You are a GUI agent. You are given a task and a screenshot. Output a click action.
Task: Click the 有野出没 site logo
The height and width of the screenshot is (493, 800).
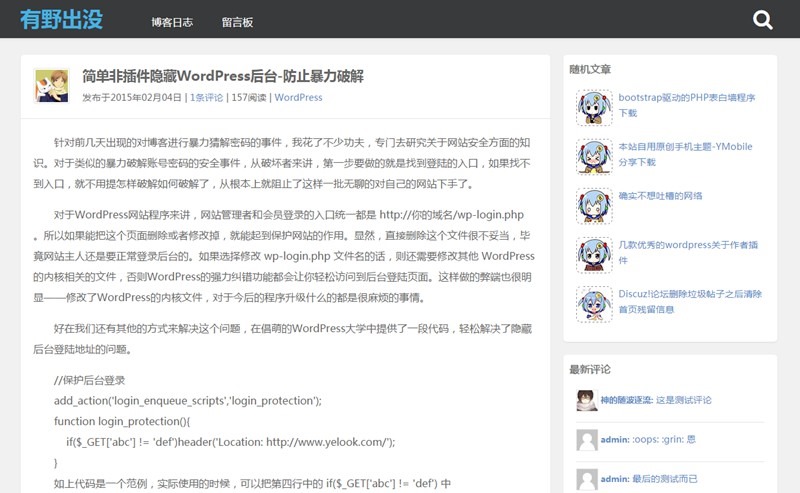click(x=61, y=19)
